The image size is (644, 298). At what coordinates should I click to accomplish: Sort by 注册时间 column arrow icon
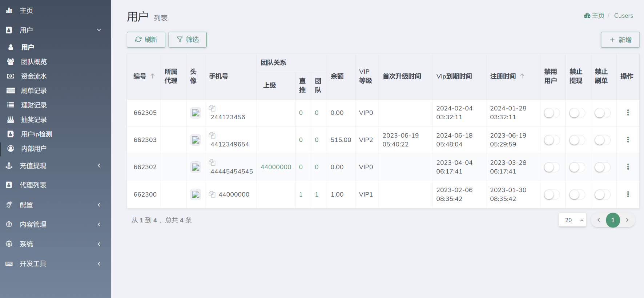point(522,76)
